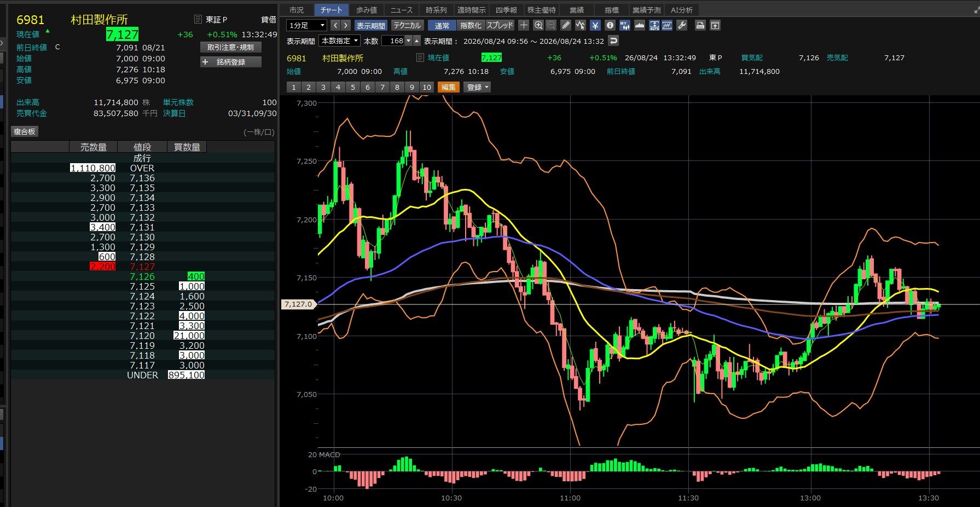Screen dimensions: 980x507
Task: Click buy quantity 400 at price 7,126
Action: 196,276
